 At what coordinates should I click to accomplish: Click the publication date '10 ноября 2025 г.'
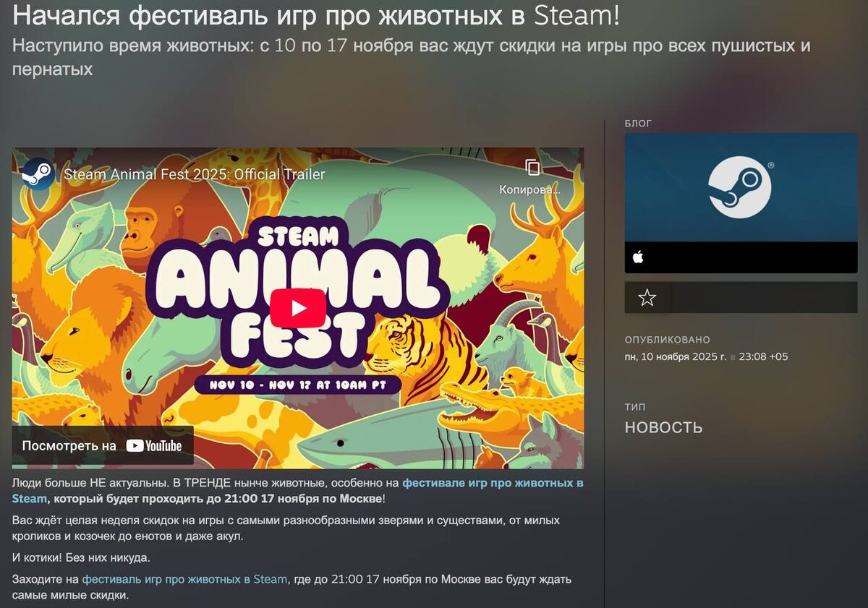tap(676, 356)
